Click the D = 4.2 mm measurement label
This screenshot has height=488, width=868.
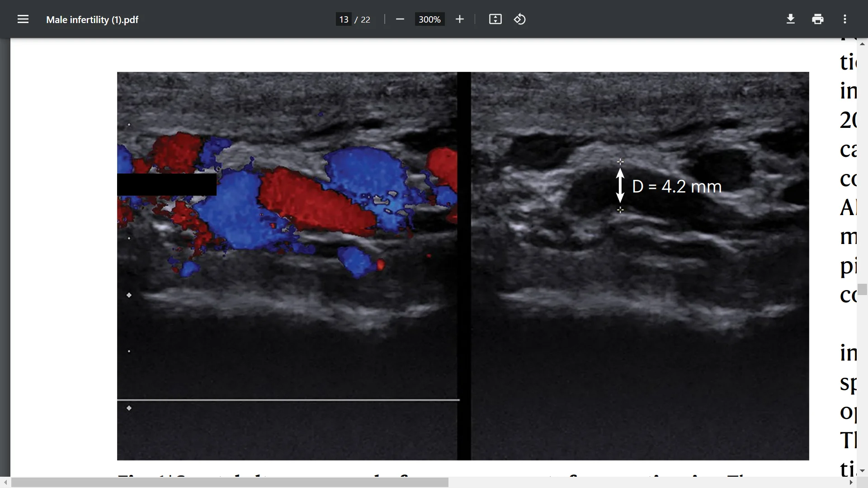(677, 187)
